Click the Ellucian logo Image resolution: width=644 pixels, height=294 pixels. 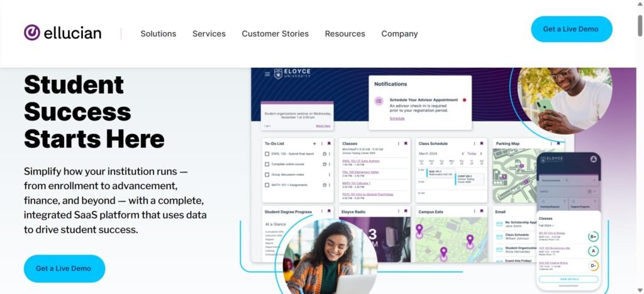point(62,33)
